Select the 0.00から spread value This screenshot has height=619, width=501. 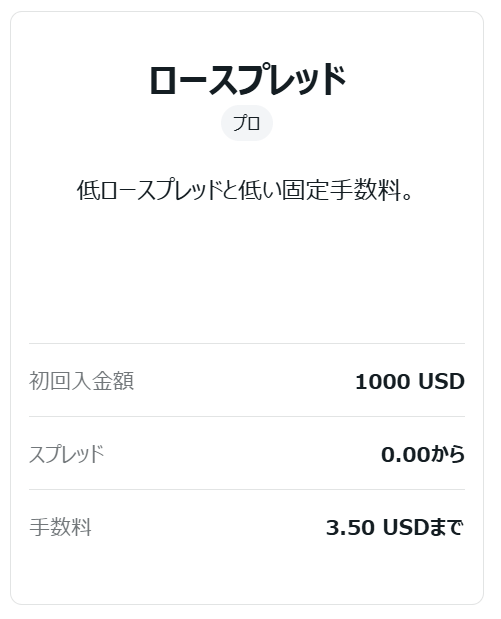pyautogui.click(x=423, y=454)
